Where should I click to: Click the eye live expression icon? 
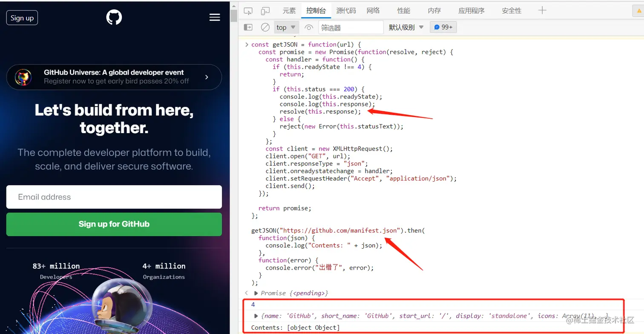click(309, 28)
